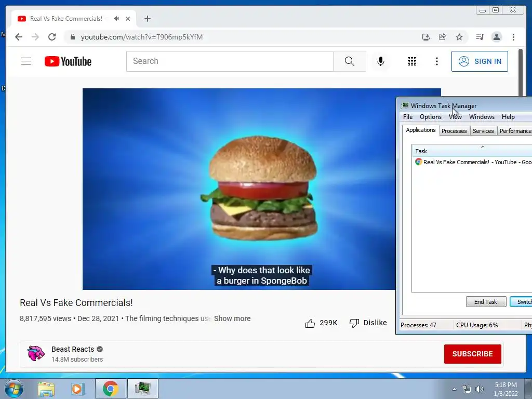
Task: Bookmark this tab with the star
Action: tap(459, 37)
